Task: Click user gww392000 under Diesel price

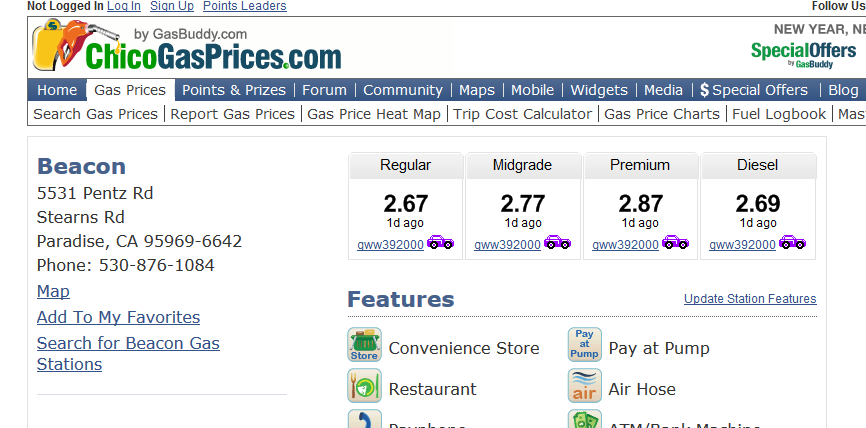Action: 743,245
